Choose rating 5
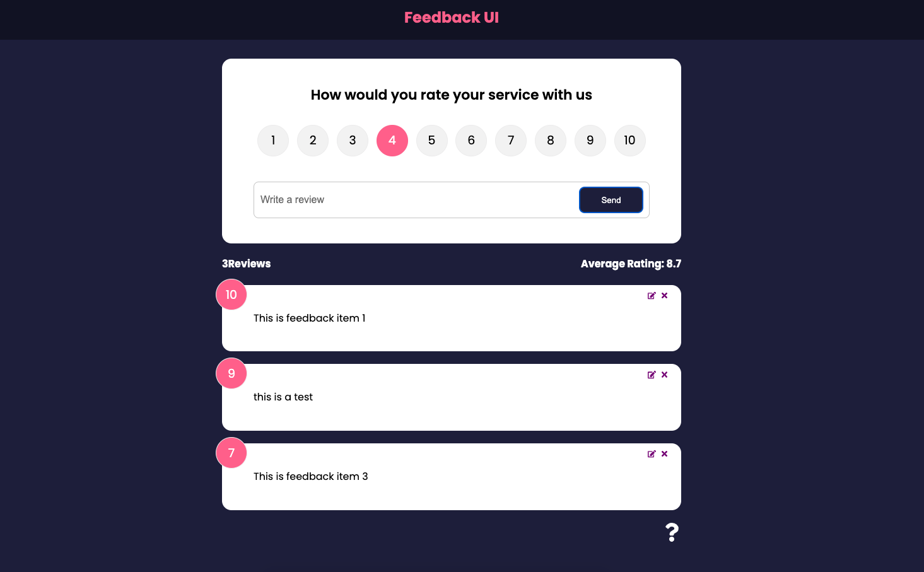924x572 pixels. click(x=432, y=141)
